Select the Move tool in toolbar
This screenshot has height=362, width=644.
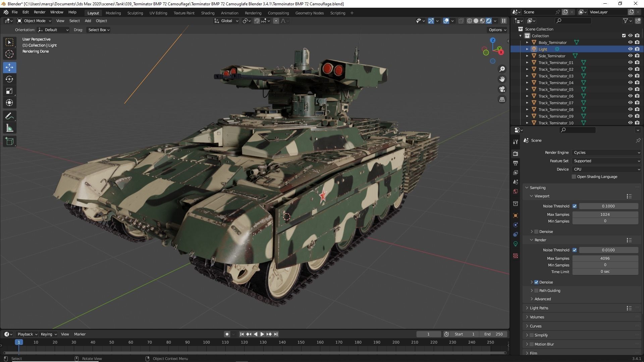coord(9,67)
